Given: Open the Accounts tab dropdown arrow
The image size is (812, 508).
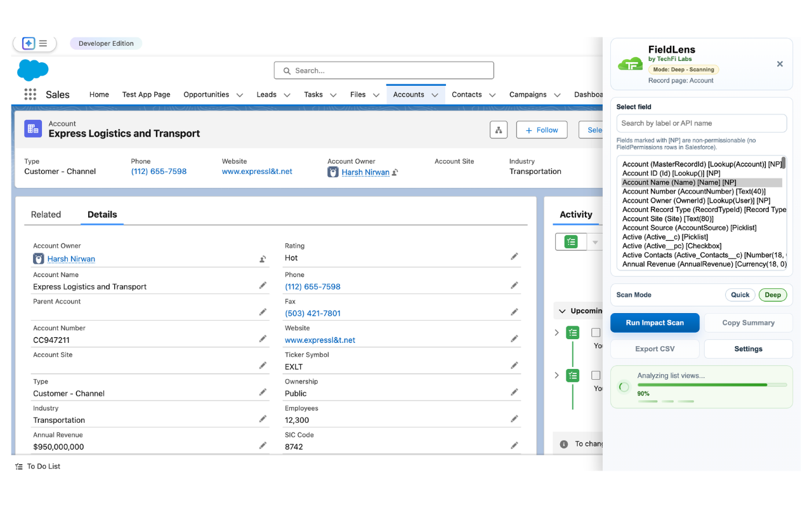Looking at the screenshot, I should point(435,95).
